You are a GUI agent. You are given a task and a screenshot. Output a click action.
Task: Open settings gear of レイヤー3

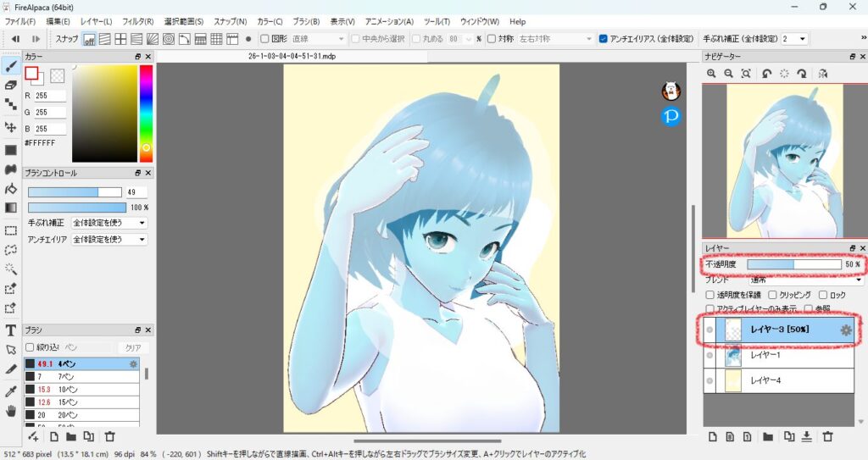coord(846,330)
